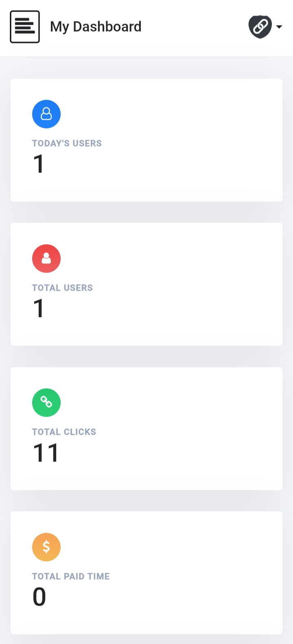This screenshot has height=644, width=293.
Task: Click the Total Clicks value 11
Action: 46,453
